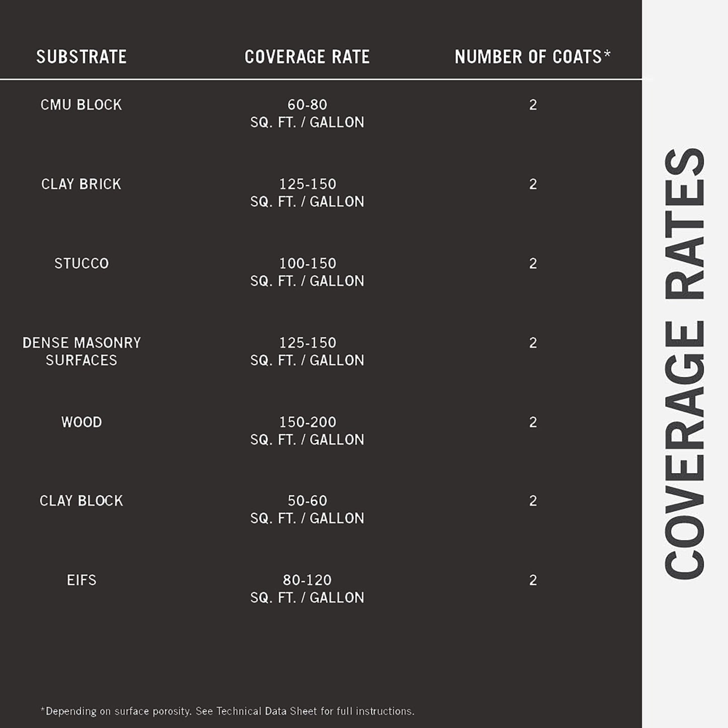
Task: Click the 80-120 coverage rate value
Action: pos(307,580)
